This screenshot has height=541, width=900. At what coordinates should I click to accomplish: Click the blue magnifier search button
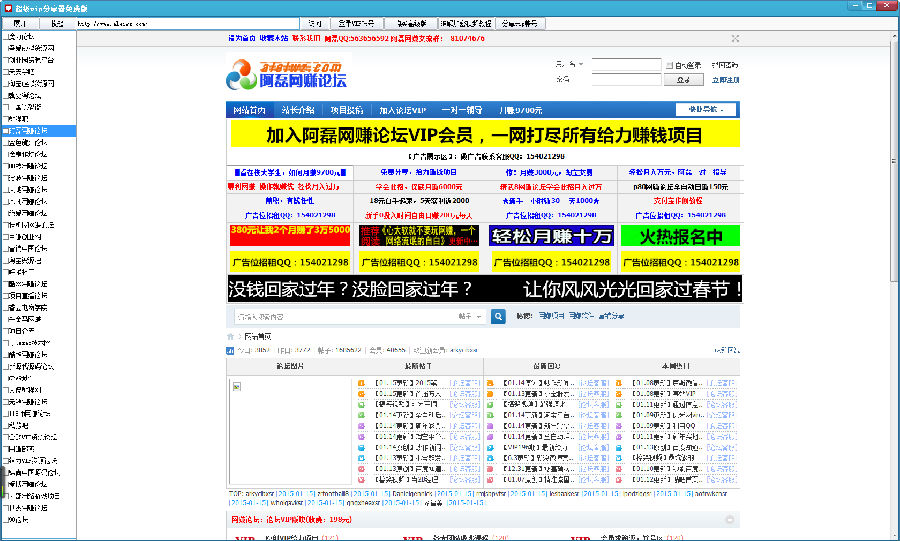point(498,316)
